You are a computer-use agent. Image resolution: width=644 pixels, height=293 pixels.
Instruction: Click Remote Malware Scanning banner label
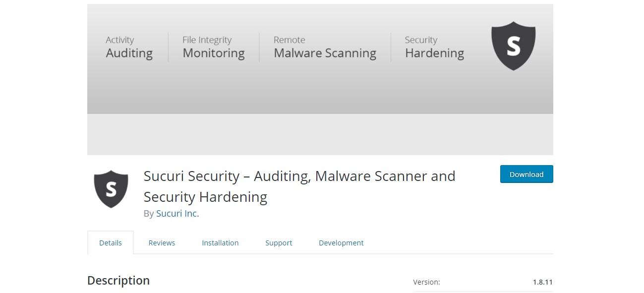(x=325, y=47)
